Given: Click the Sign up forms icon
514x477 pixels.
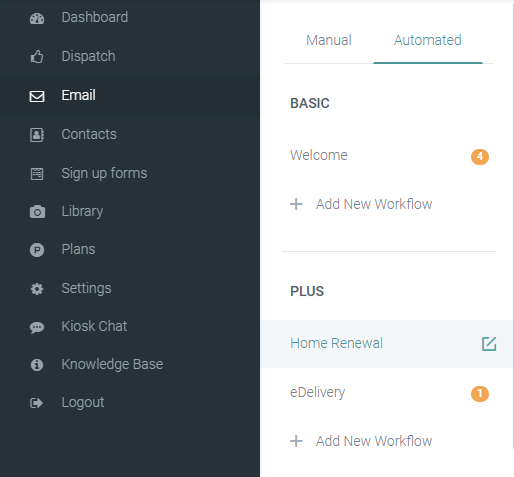Looking at the screenshot, I should pos(37,174).
